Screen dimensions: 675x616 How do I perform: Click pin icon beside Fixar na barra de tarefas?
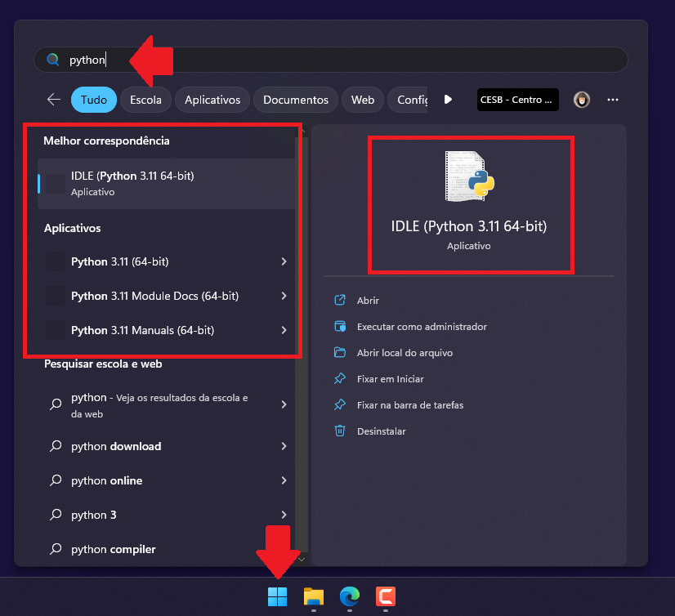[x=340, y=405]
